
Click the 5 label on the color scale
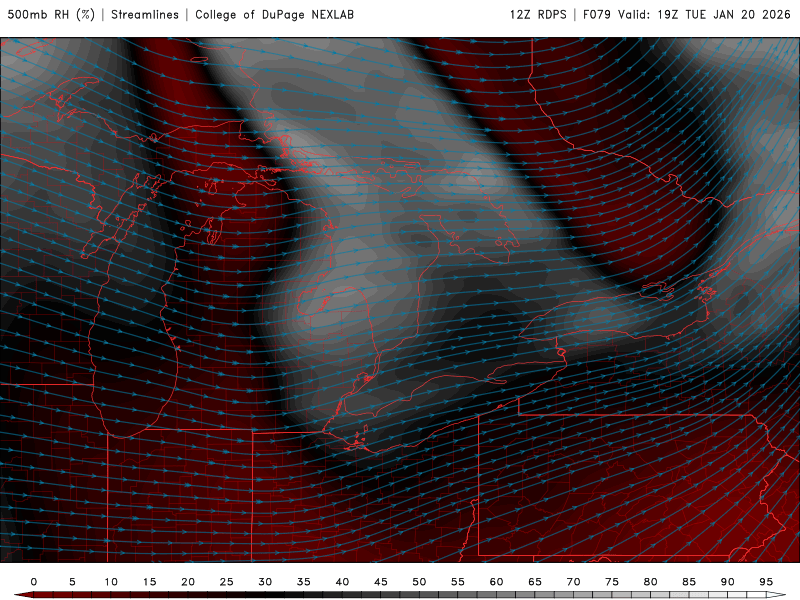[x=72, y=582]
